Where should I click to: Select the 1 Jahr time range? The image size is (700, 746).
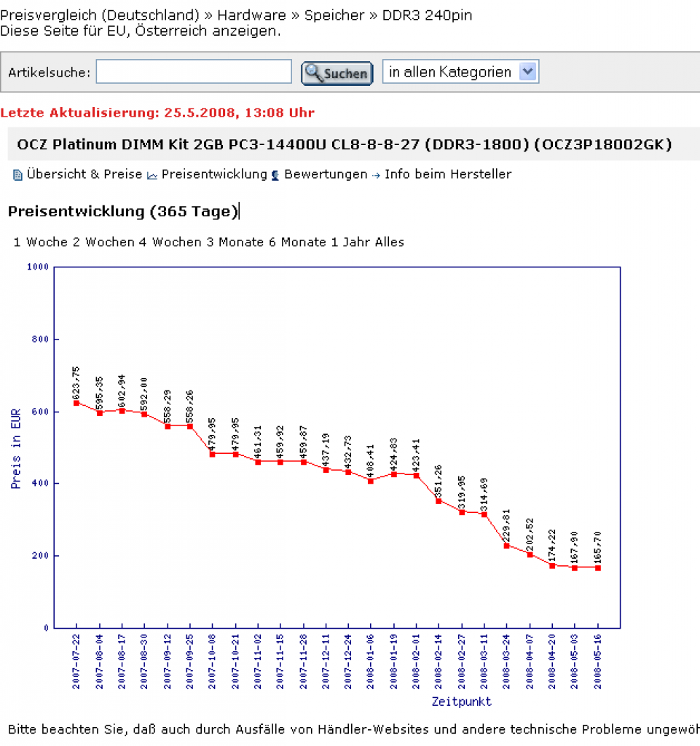[x=350, y=242]
